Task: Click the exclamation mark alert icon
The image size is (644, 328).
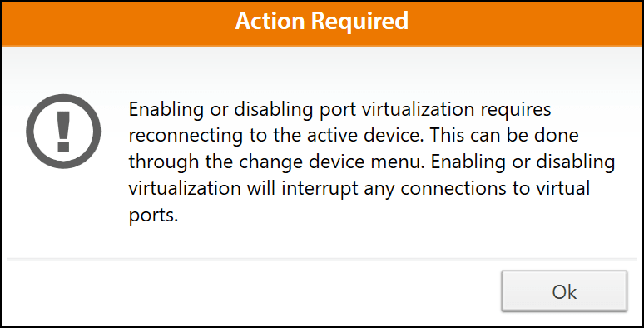Action: coord(63,132)
